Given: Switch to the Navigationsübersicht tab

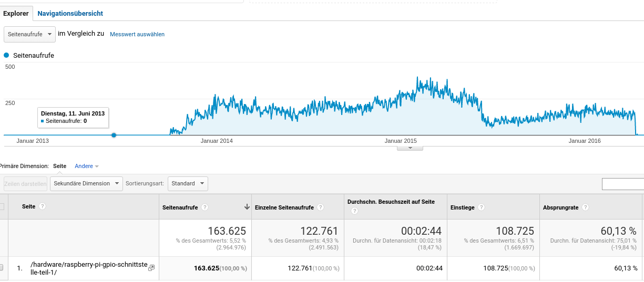Looking at the screenshot, I should point(70,13).
